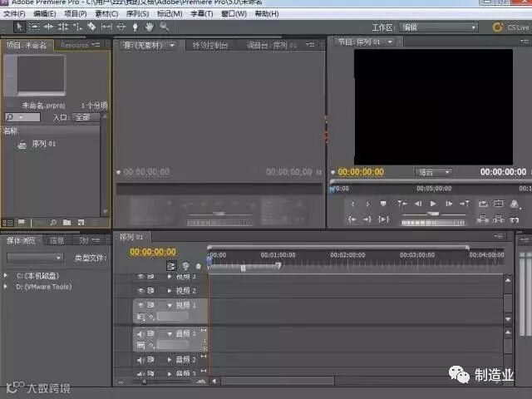Switch project panel to icon view
The image size is (532, 399).
(x=22, y=222)
